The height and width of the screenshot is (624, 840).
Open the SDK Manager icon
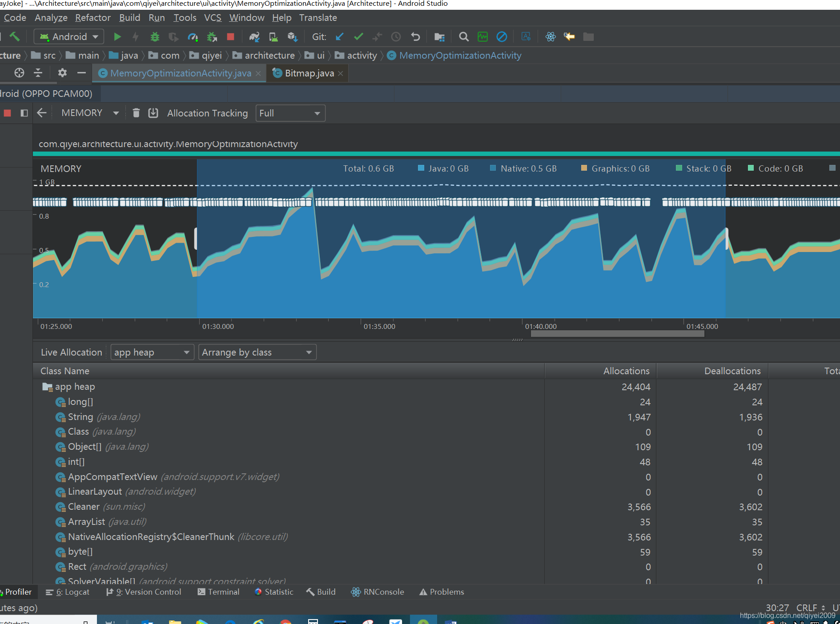click(292, 37)
